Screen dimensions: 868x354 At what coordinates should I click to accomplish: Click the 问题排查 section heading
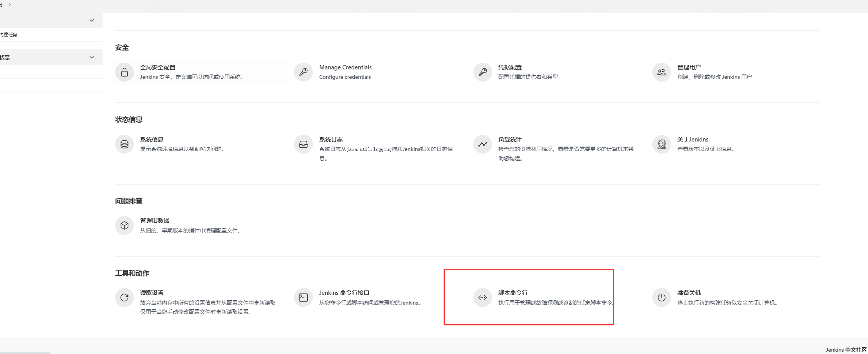129,201
